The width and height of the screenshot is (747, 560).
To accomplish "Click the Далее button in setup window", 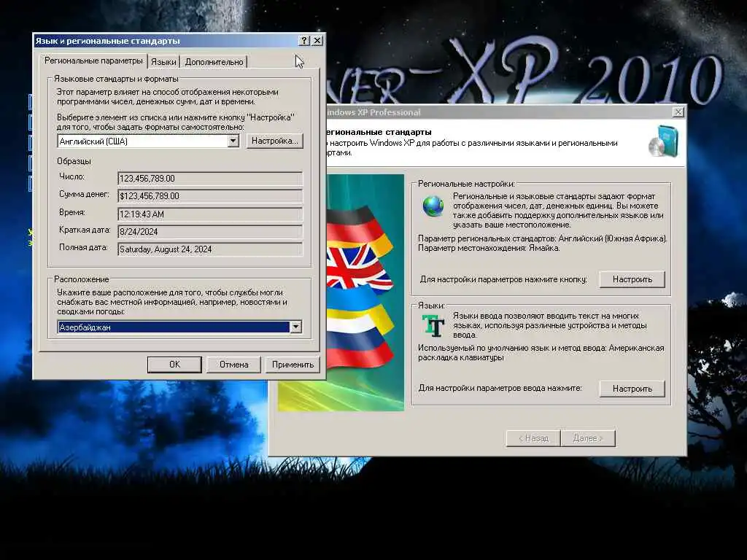I will point(588,438).
